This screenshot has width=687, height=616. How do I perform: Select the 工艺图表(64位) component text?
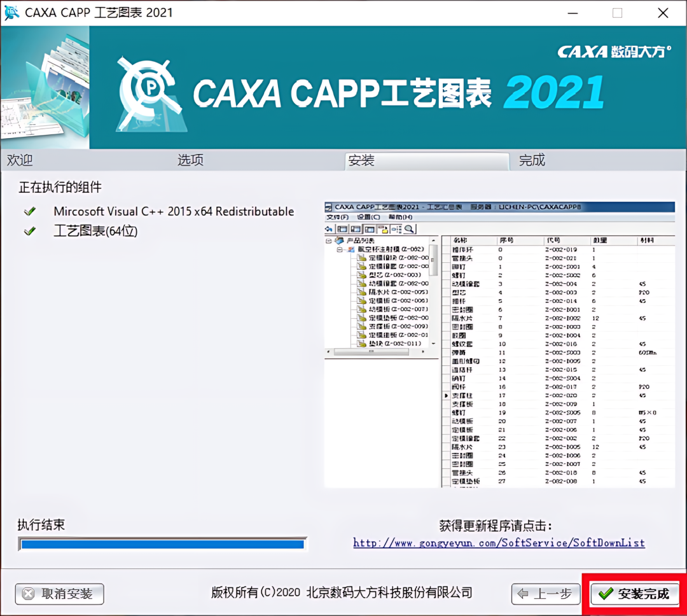pyautogui.click(x=95, y=230)
